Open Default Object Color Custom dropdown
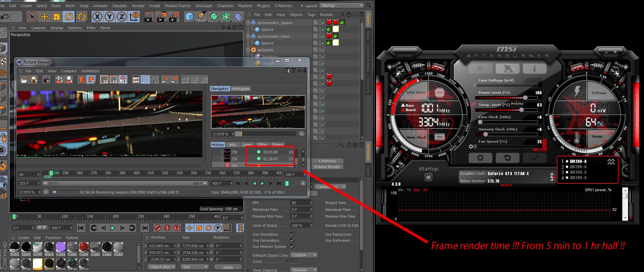The height and width of the screenshot is (272, 644). tap(304, 255)
